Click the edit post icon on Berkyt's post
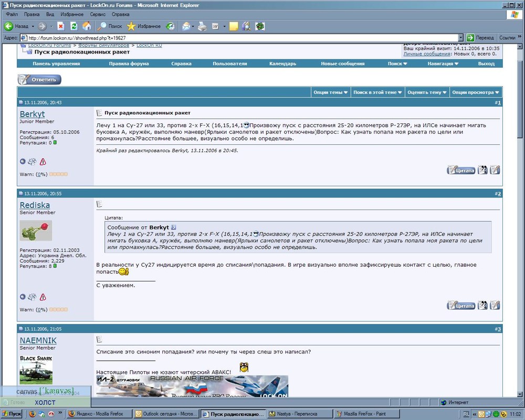This screenshot has width=525, height=420. pyautogui.click(x=495, y=170)
